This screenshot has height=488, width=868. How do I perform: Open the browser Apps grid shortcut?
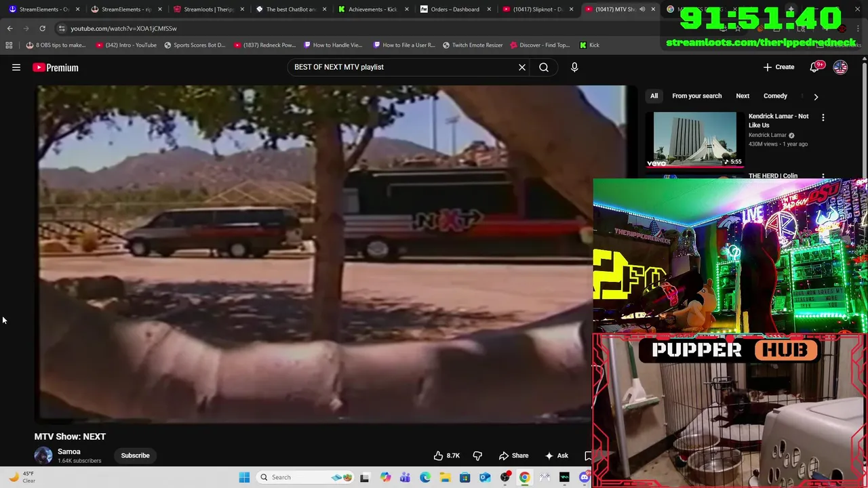(9, 45)
